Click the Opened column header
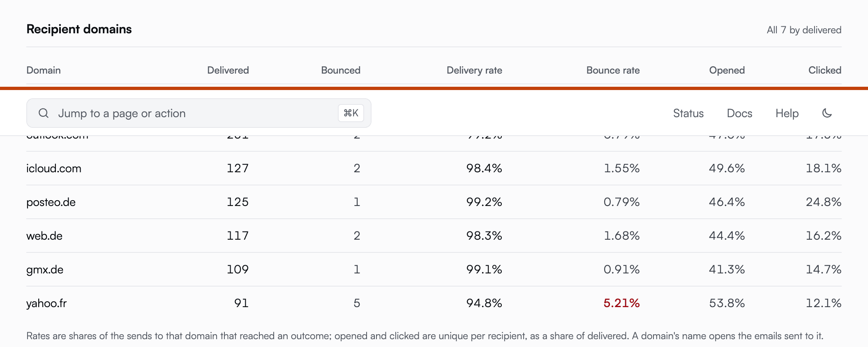 [727, 70]
